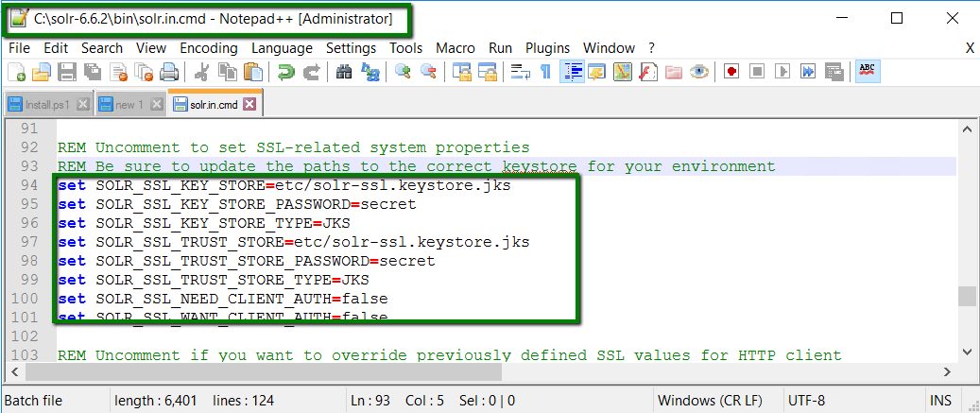Paste from clipboard via toolbar icon
980x413 pixels.
(252, 72)
